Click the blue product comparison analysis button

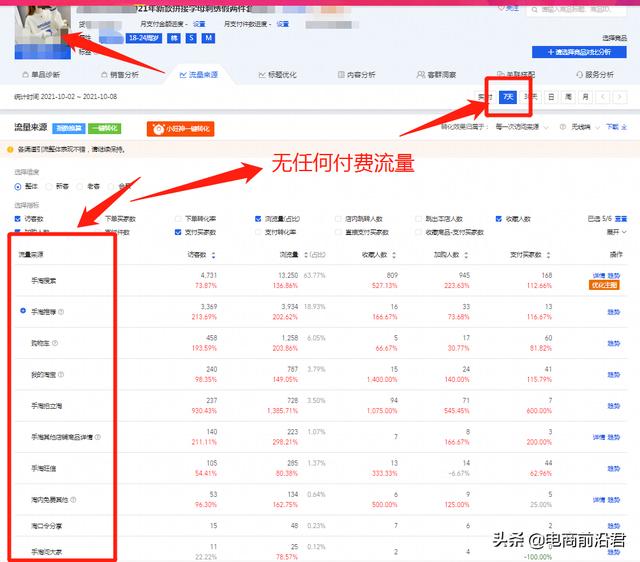click(579, 52)
